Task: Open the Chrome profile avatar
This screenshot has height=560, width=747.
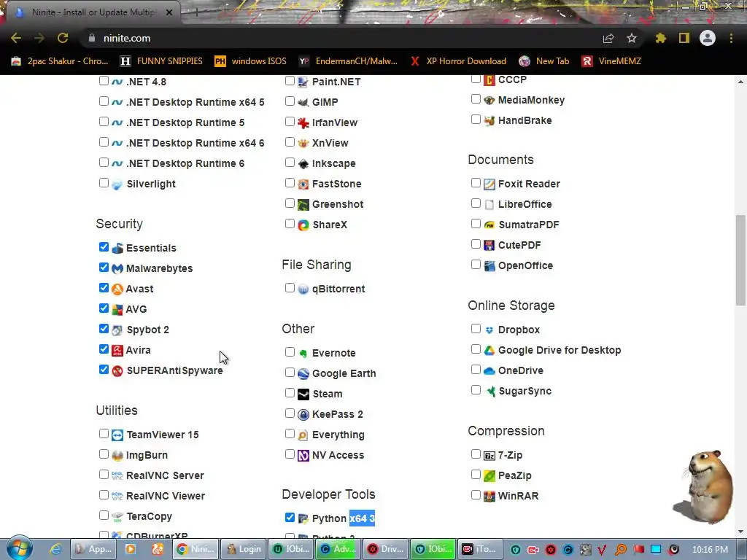Action: [708, 38]
